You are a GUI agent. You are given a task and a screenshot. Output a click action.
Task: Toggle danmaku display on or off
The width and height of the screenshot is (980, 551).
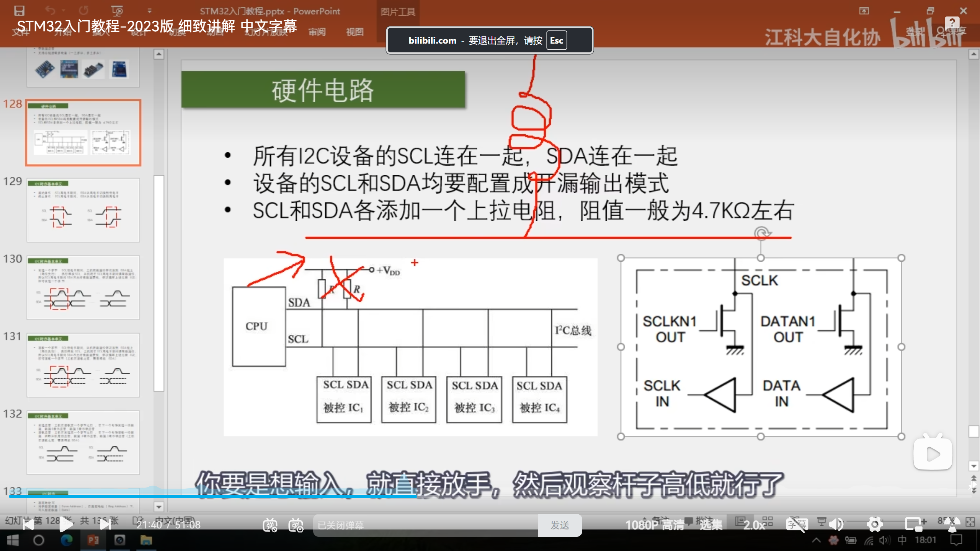point(270,525)
